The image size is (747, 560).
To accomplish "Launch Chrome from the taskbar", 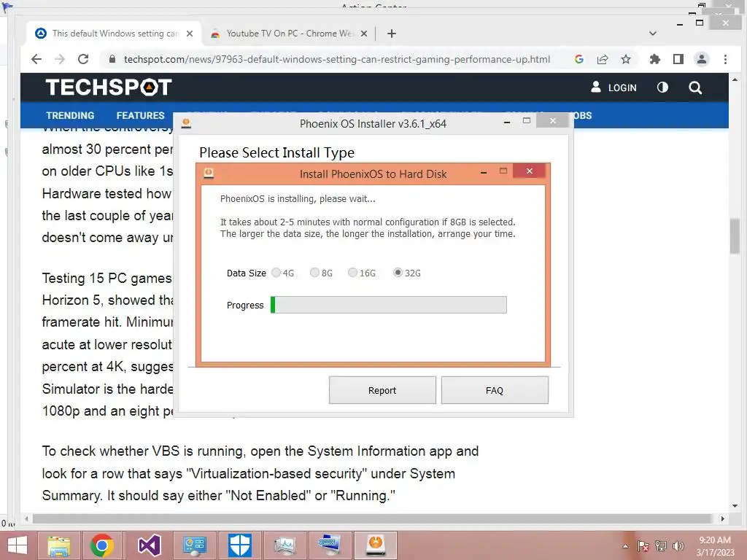I will pos(101,545).
